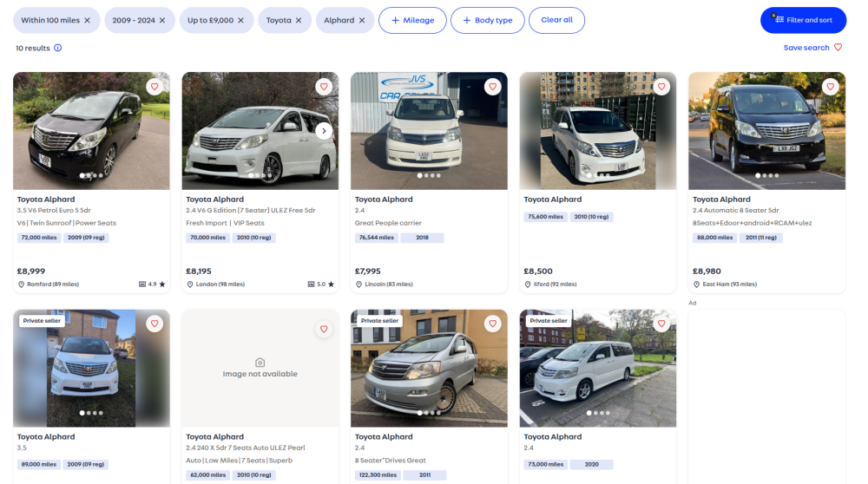Heart the listing with image not available
Viewport: 868px width, 484px height.
click(x=324, y=329)
